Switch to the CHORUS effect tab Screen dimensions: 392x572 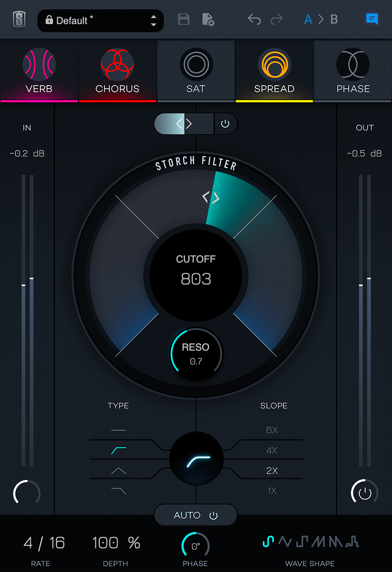[x=117, y=71]
